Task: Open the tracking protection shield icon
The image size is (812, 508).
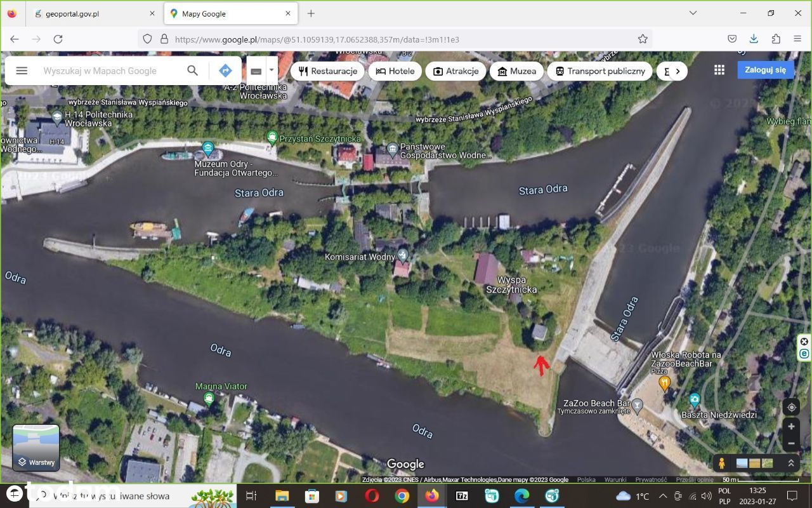Action: [147, 39]
